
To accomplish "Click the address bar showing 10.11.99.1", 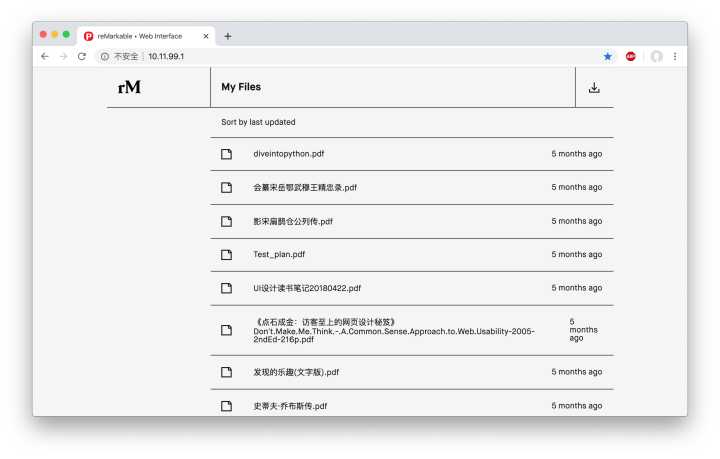I will (x=300, y=57).
